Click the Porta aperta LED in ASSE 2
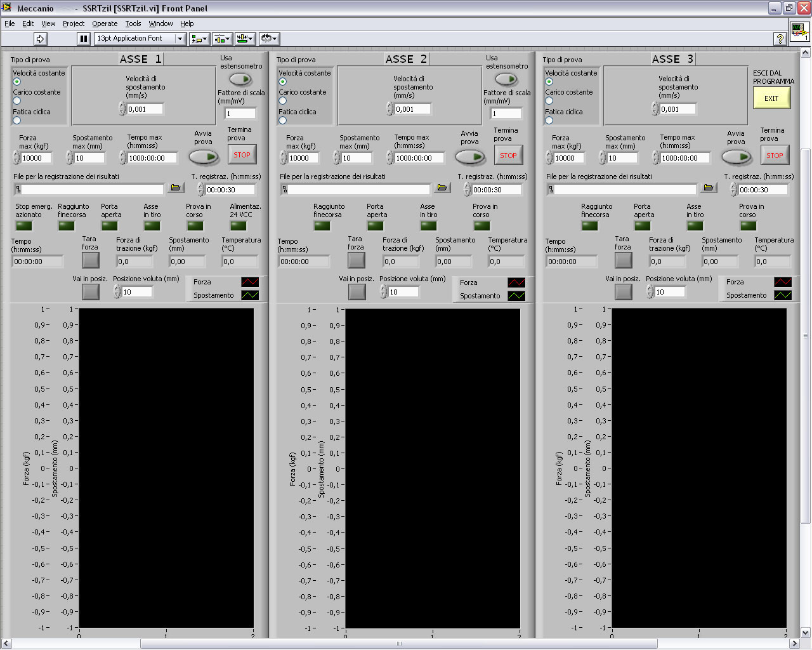 click(376, 225)
